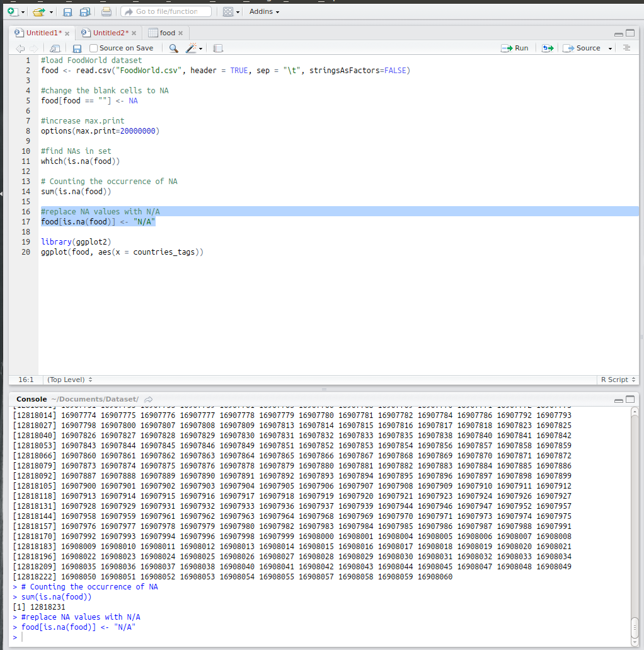Focus the Go to file/function field

(x=166, y=11)
